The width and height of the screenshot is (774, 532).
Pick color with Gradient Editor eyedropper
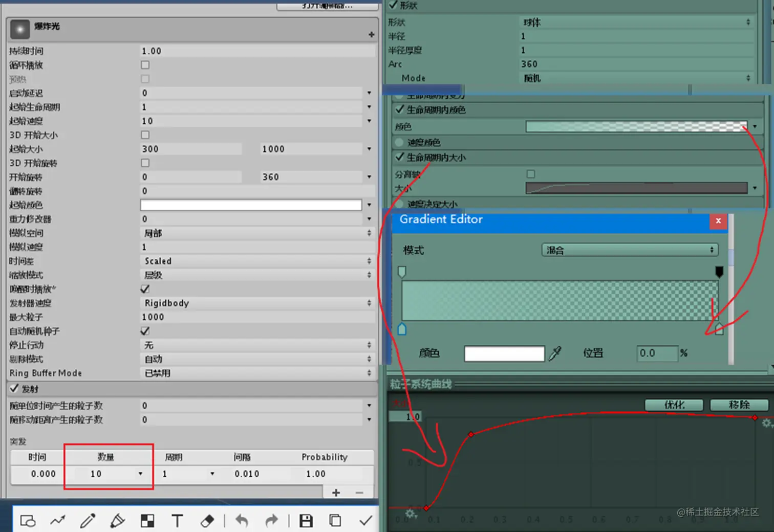pos(555,353)
